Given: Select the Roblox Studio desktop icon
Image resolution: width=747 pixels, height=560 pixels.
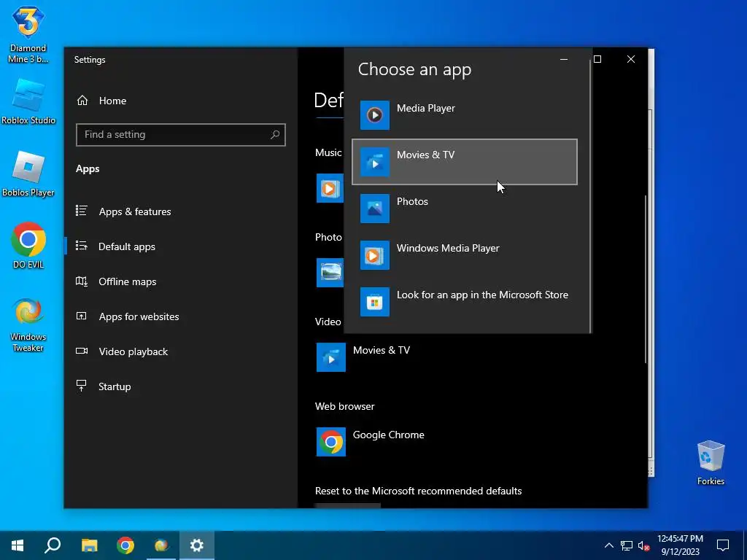Looking at the screenshot, I should point(28,102).
